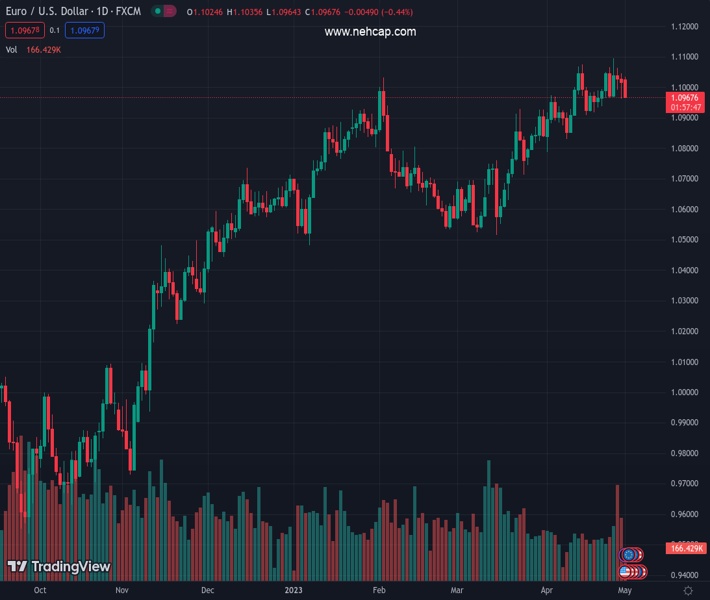Click the Nov marker on time axis
The height and width of the screenshot is (600, 710).
(121, 591)
